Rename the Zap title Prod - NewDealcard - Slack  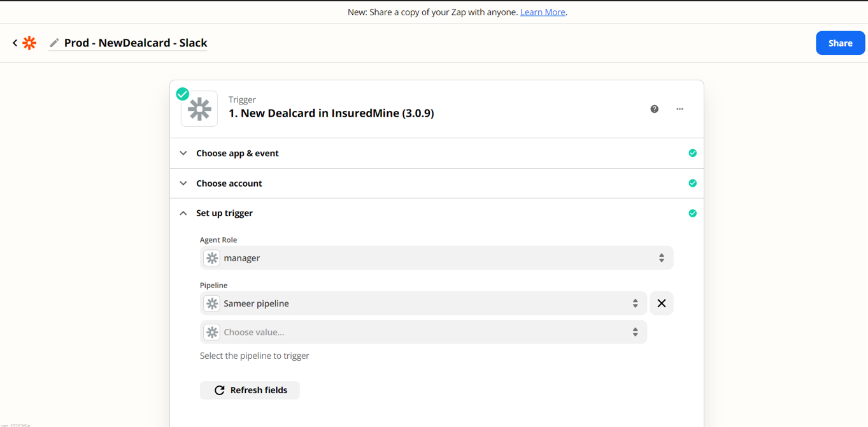click(x=136, y=43)
